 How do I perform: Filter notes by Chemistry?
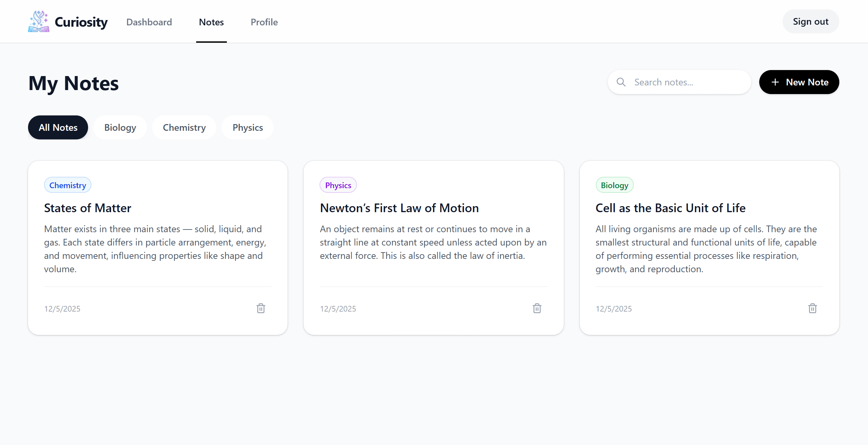pos(184,127)
